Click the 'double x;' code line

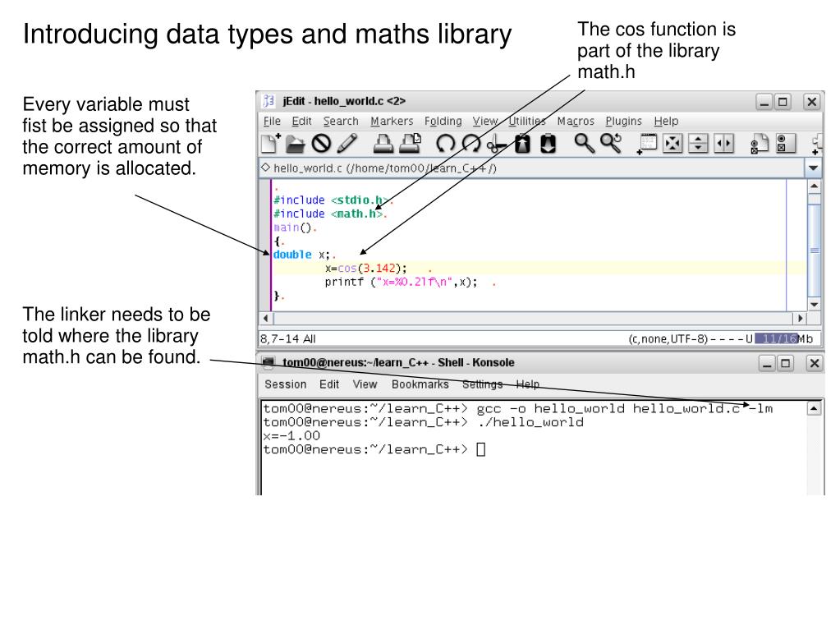[303, 255]
